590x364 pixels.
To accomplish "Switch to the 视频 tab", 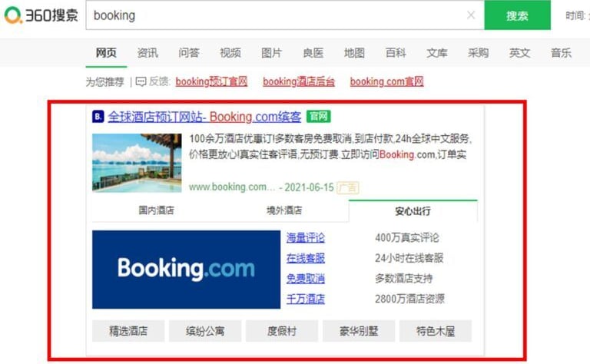I will (x=230, y=53).
